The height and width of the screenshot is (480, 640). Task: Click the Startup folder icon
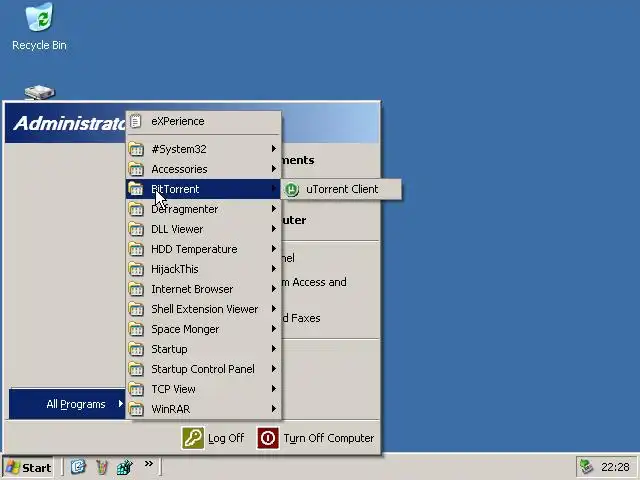(x=136, y=349)
